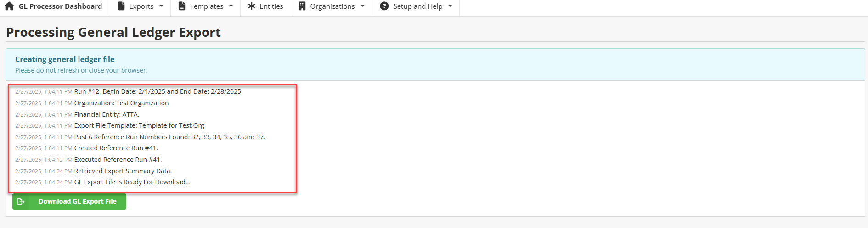Image resolution: width=868 pixels, height=228 pixels.
Task: Click the Entities asterisk icon
Action: (252, 6)
